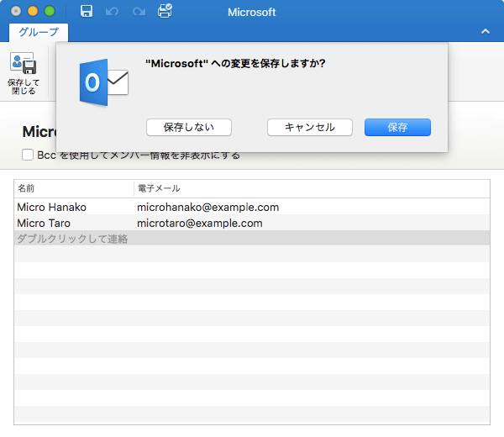Click the 保存して閉じる ribbon icon
Image resolution: width=504 pixels, height=437 pixels.
(24, 74)
